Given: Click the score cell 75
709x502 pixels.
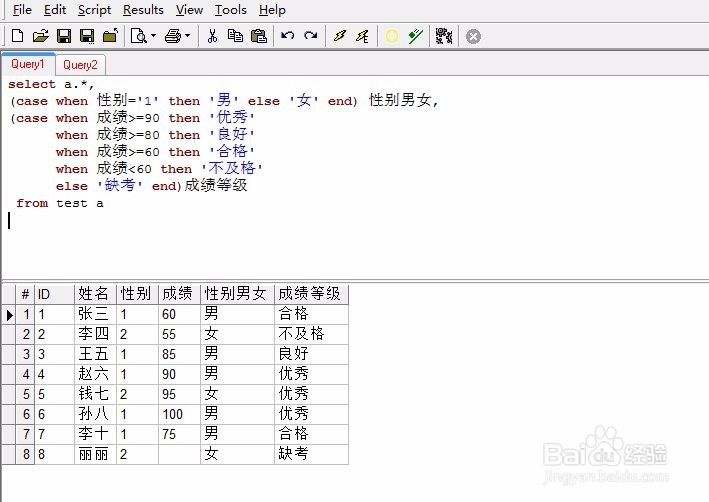Looking at the screenshot, I should point(179,434).
